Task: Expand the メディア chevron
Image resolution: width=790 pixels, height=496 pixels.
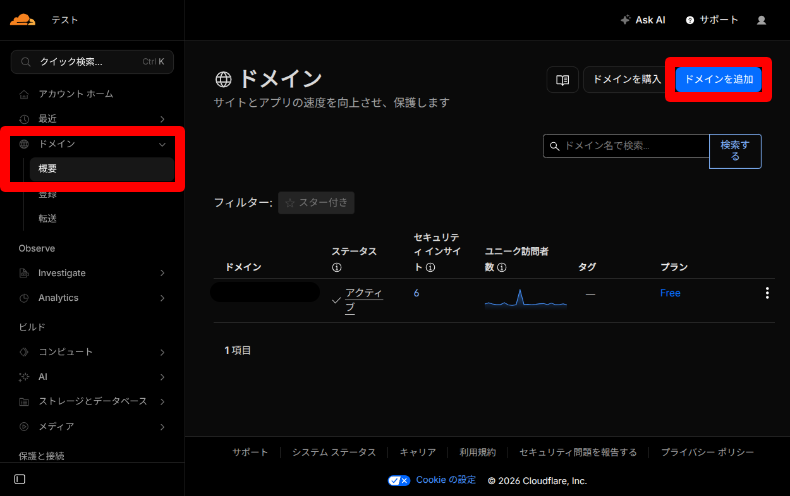Action: point(162,426)
